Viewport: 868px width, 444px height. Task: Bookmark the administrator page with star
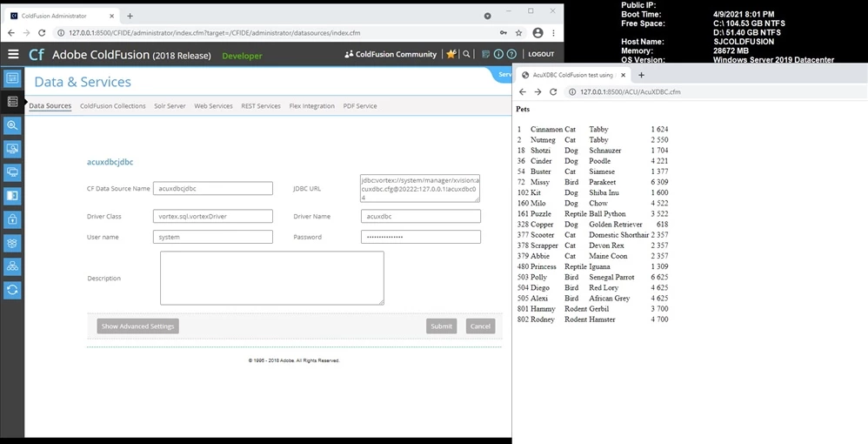pos(518,33)
